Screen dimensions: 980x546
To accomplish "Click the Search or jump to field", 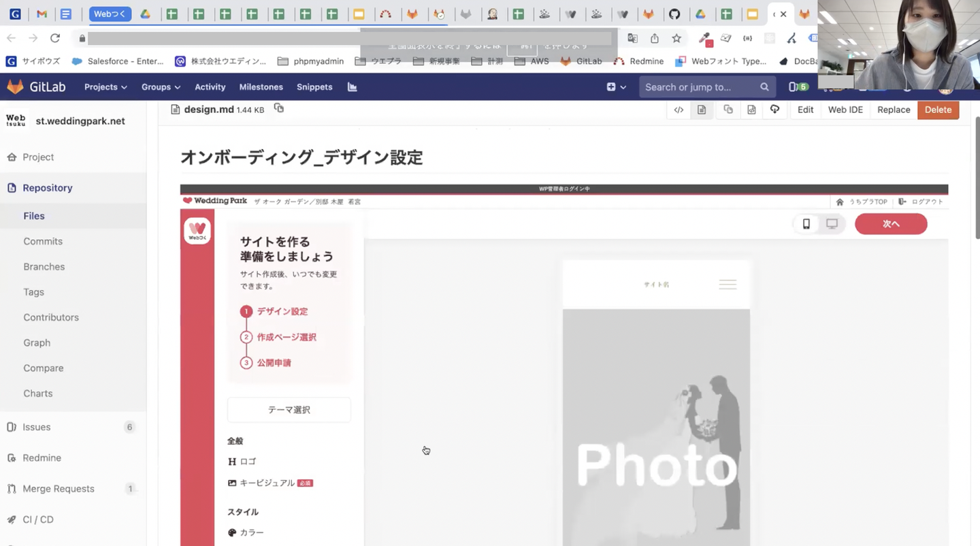I will pyautogui.click(x=700, y=87).
